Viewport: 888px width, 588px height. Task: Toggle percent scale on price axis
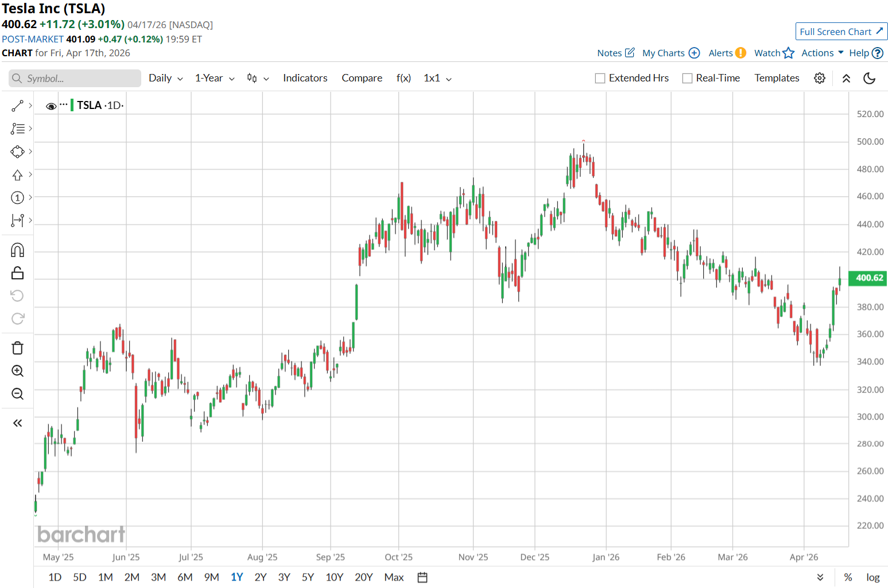coord(848,578)
